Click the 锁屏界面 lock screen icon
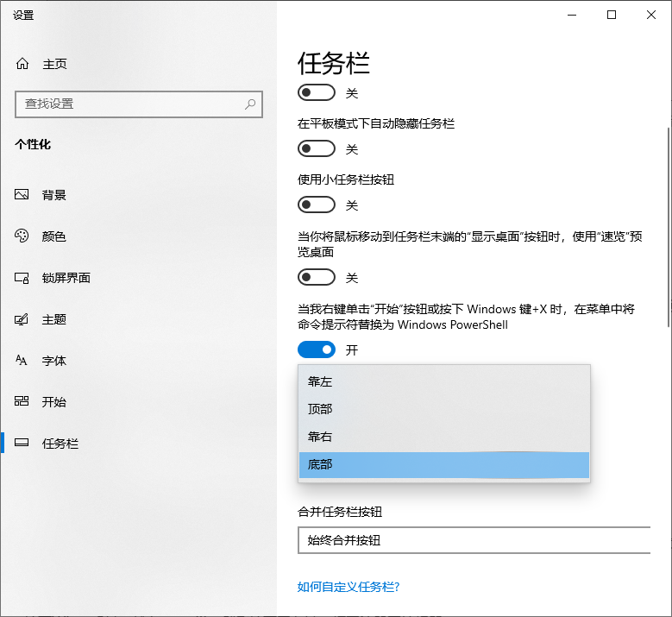 (22, 278)
